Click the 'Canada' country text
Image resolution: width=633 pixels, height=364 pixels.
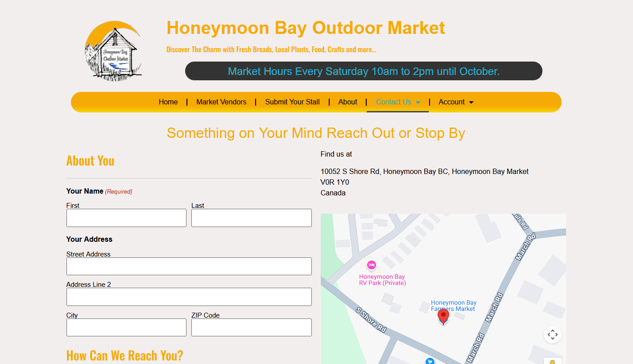pyautogui.click(x=333, y=193)
